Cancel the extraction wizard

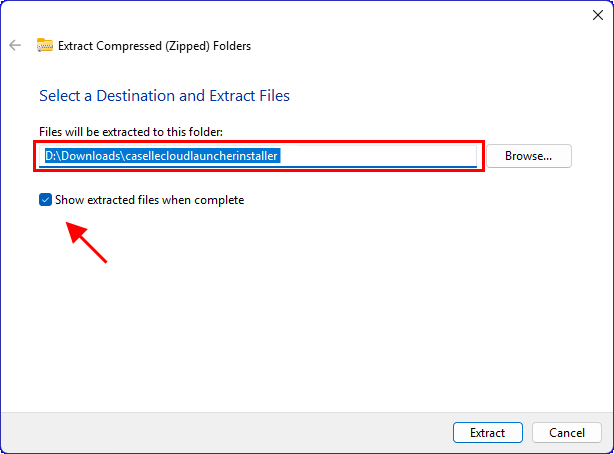tap(567, 433)
